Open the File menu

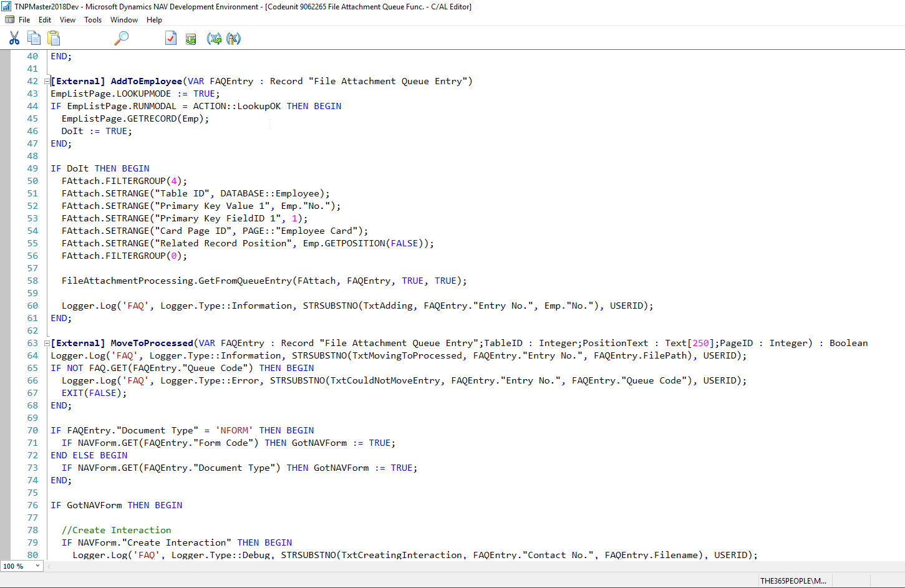pos(24,20)
